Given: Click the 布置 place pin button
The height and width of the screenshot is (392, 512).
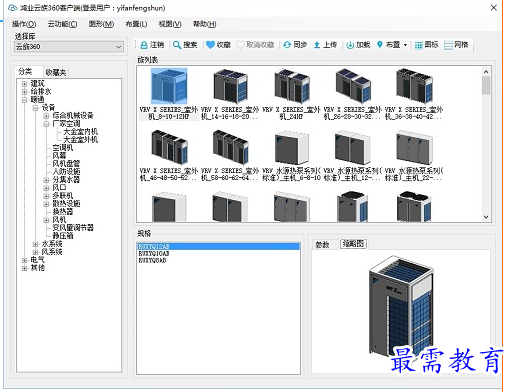Looking at the screenshot, I should 388,45.
